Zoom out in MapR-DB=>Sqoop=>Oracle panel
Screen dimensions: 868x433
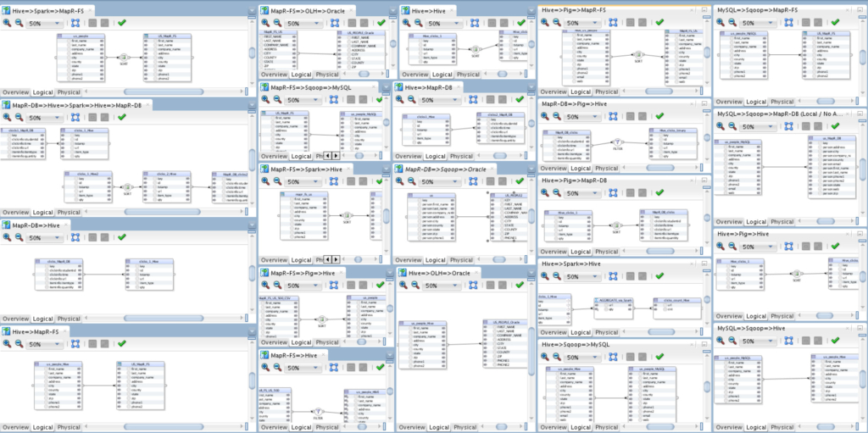tap(411, 181)
